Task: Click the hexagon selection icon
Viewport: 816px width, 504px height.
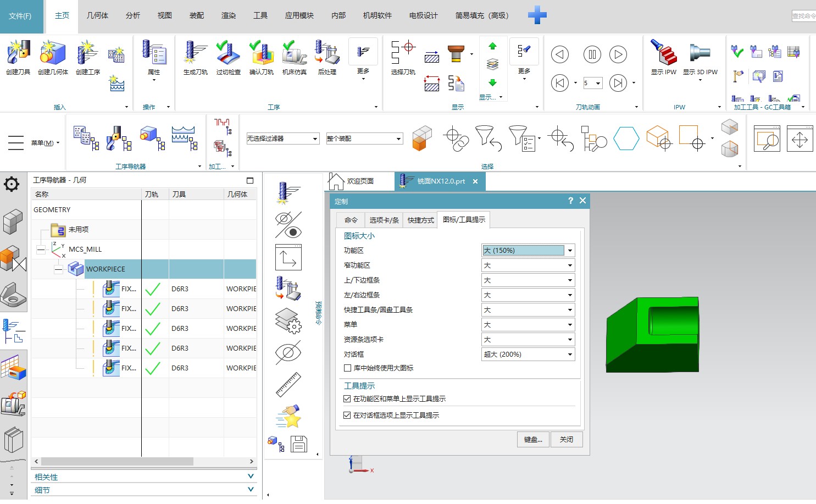Action: pos(626,139)
